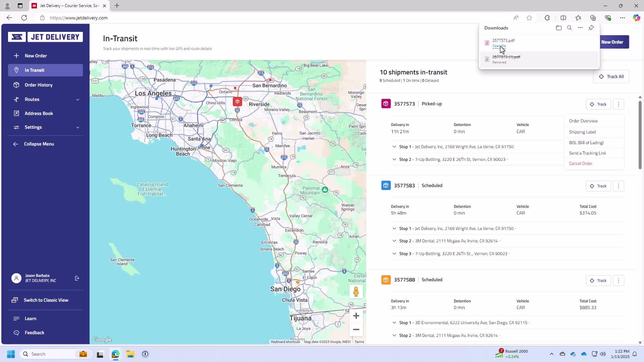The height and width of the screenshot is (362, 644).
Task: Click red package marker on map
Action: [x=237, y=102]
